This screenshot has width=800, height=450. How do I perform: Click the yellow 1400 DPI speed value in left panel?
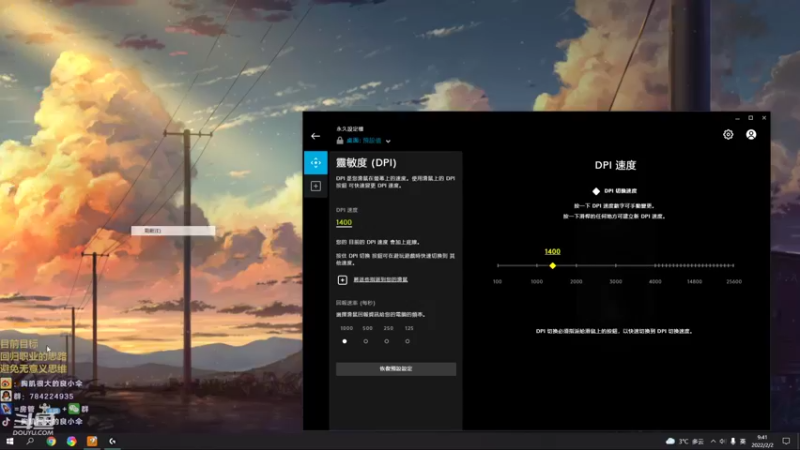click(x=344, y=222)
